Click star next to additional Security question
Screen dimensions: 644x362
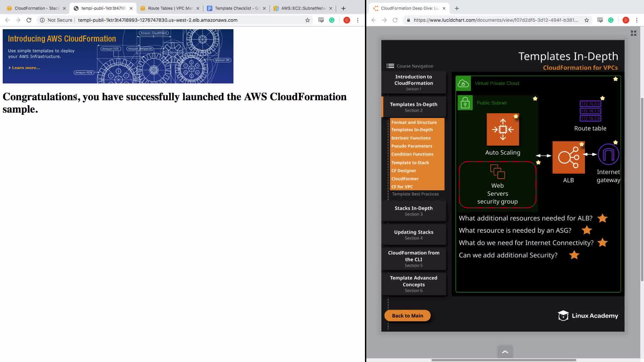pyautogui.click(x=574, y=255)
